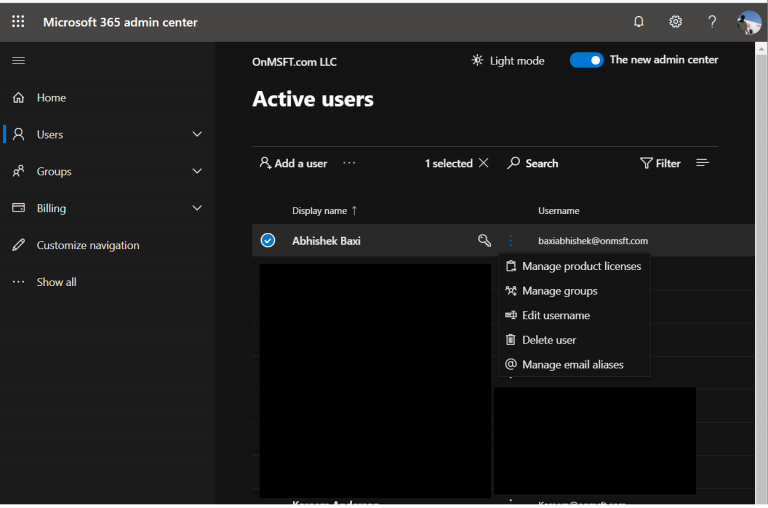768x508 pixels.
Task: Click the Home house icon
Action: [19, 97]
